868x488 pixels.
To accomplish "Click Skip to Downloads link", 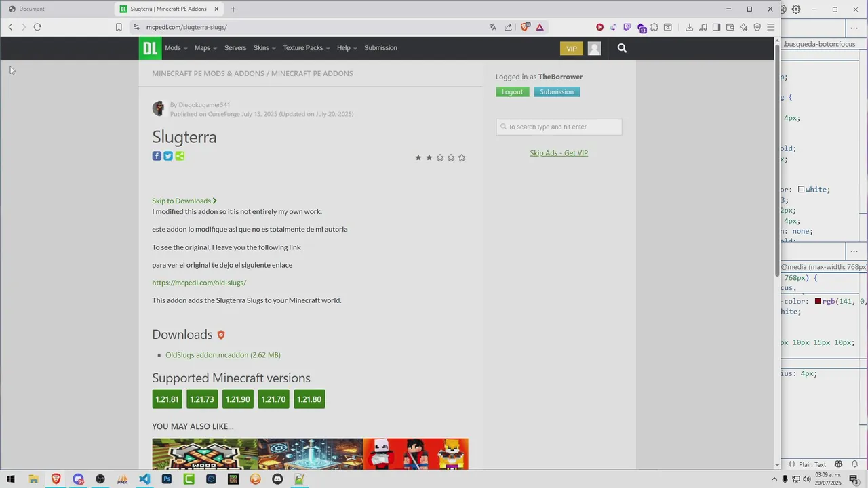I will pos(184,201).
